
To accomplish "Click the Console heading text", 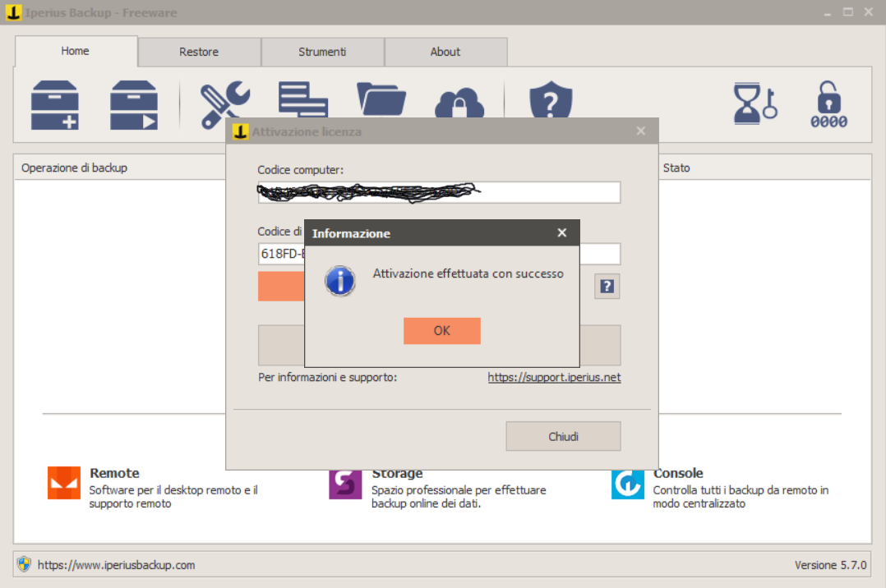I will point(678,473).
